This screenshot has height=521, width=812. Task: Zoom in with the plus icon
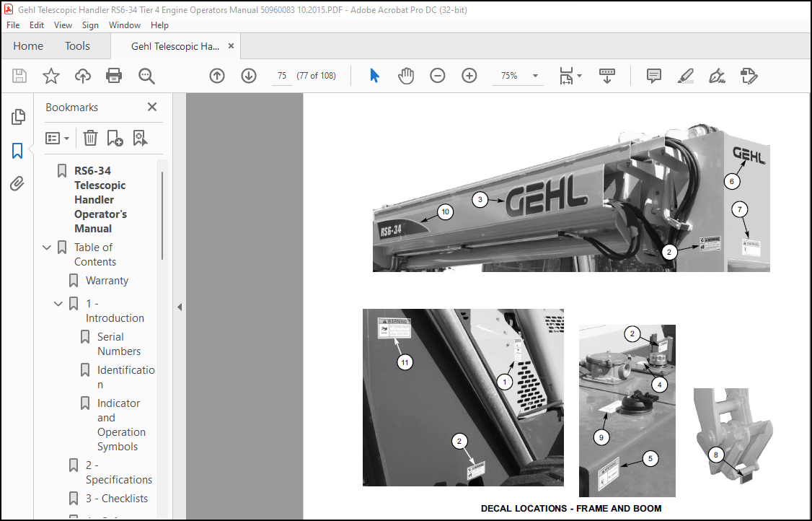point(469,76)
